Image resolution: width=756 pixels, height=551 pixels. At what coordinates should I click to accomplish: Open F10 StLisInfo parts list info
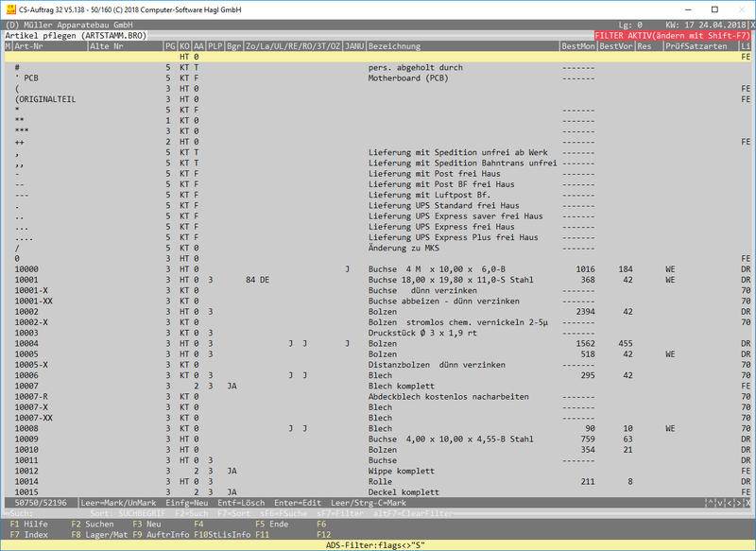click(223, 535)
